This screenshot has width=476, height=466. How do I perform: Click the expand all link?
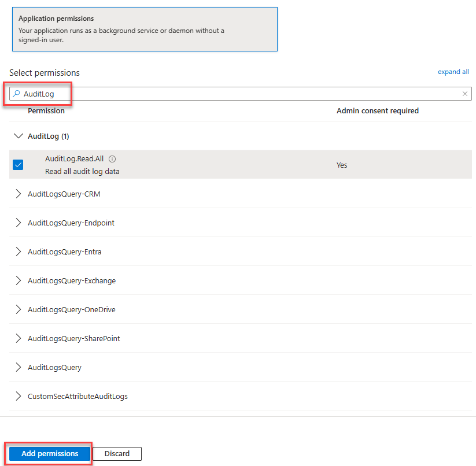pyautogui.click(x=453, y=72)
